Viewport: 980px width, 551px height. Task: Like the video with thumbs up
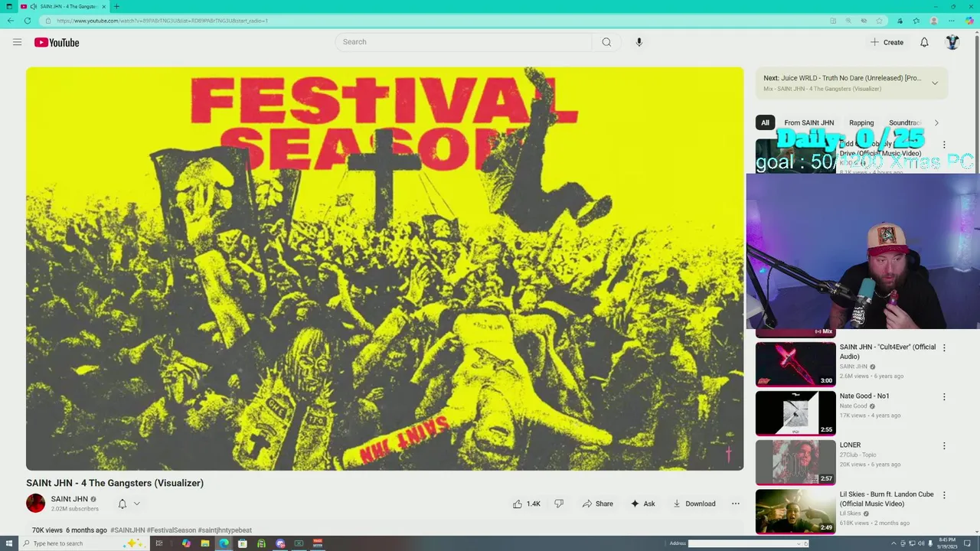coord(527,504)
